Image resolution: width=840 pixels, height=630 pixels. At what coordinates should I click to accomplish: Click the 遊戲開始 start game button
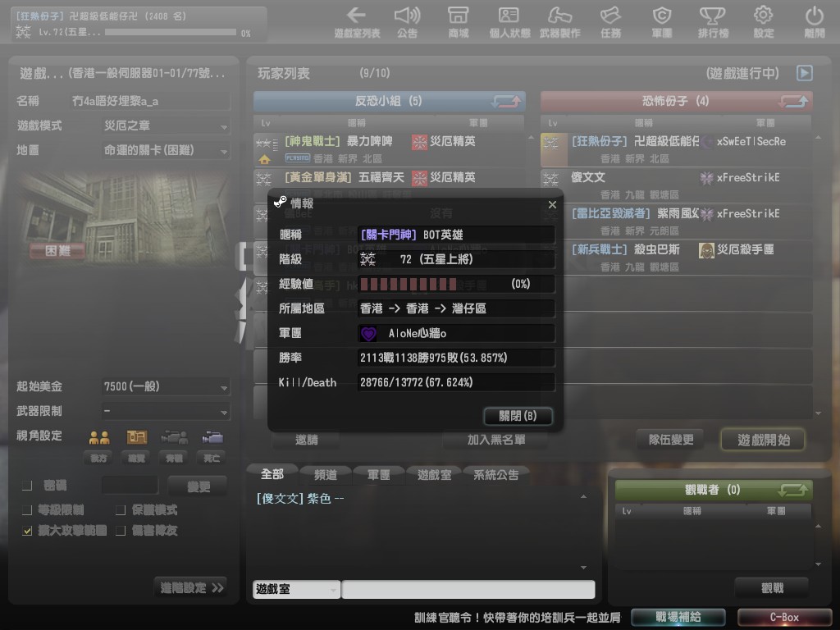[x=764, y=440]
